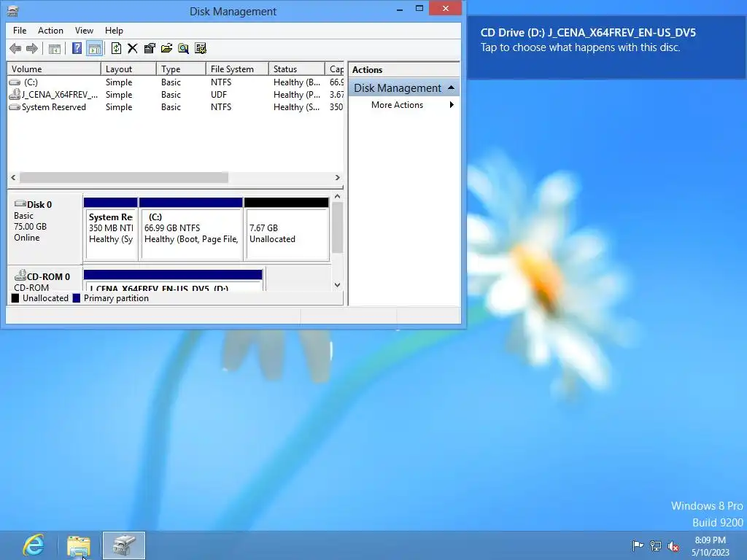Click the CD icon next to J_CENA_X64FREV volume
Screen dimensions: 747x560
point(15,94)
